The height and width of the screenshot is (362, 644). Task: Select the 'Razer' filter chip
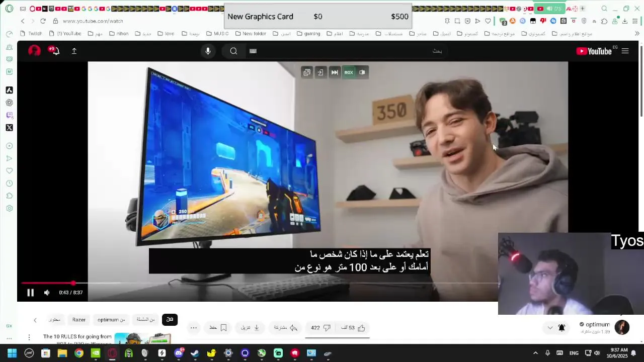click(x=79, y=320)
